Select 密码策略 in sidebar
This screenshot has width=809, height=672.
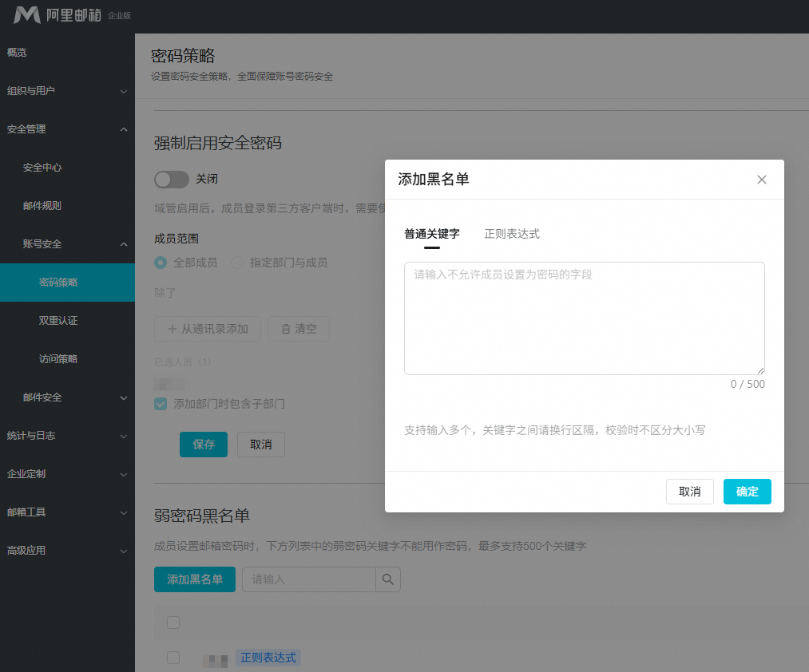tap(67, 282)
